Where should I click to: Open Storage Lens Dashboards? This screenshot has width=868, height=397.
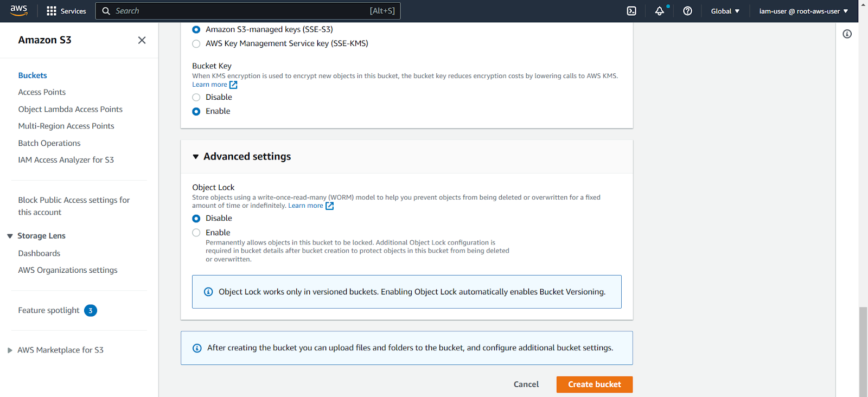(39, 253)
